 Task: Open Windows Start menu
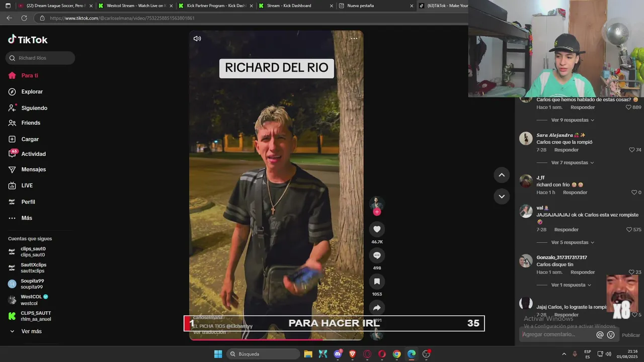218,354
